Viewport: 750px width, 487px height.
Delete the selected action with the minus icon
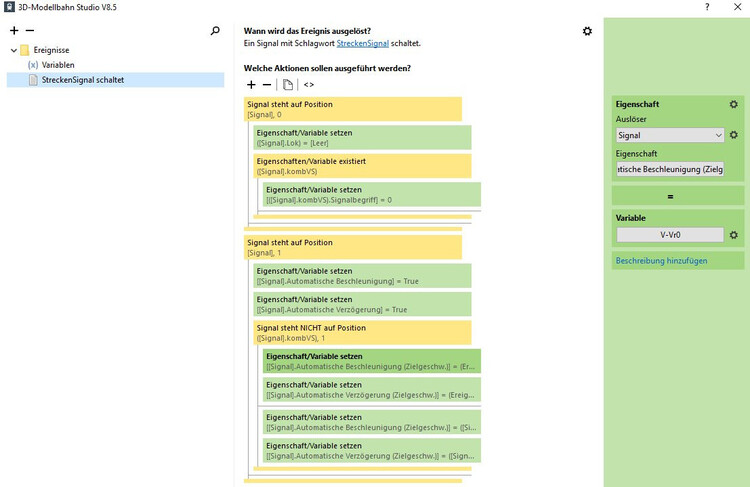tap(266, 85)
